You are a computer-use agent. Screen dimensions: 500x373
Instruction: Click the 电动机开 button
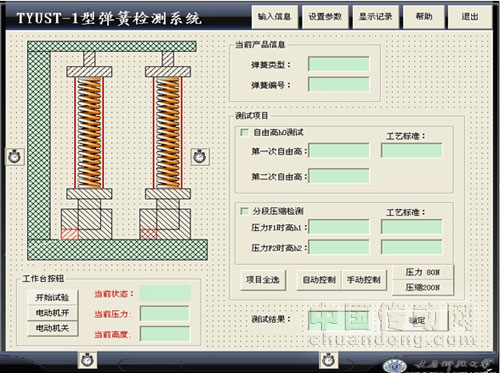click(52, 313)
